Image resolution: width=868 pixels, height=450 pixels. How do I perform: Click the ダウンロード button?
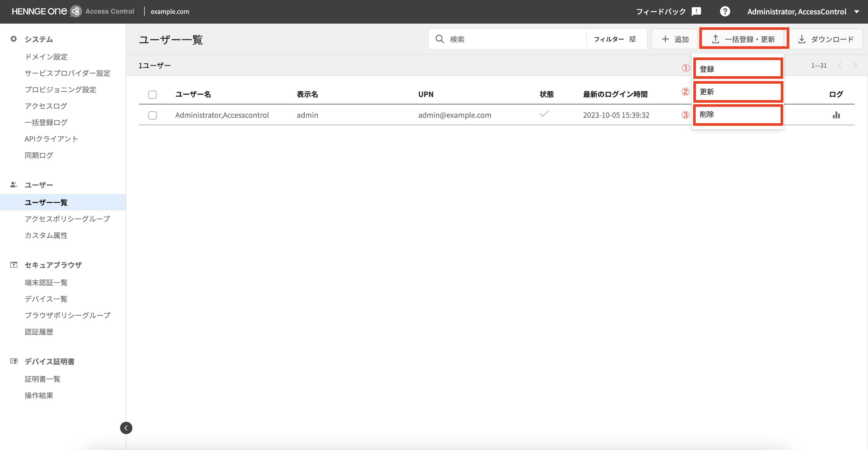825,39
